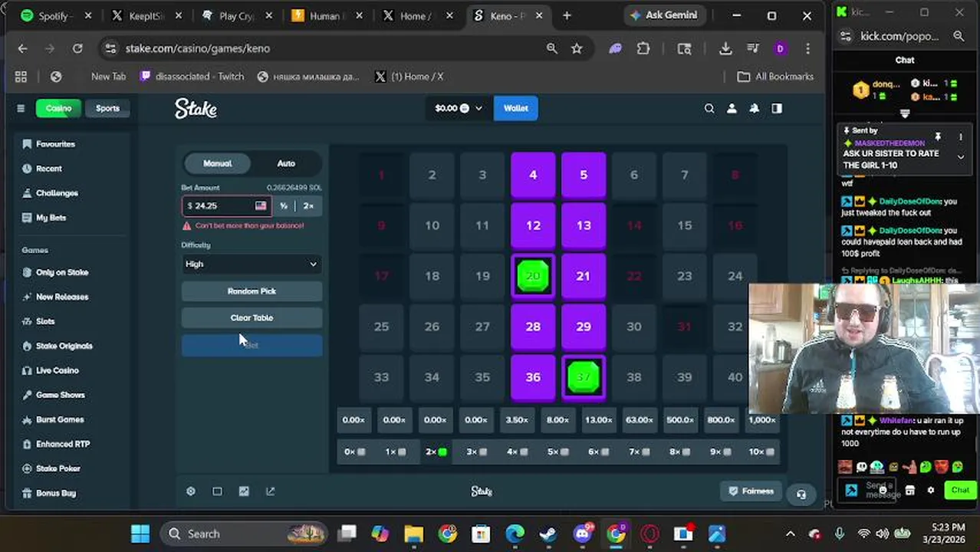Halve bet with the ½ button
980x552 pixels.
tap(284, 205)
